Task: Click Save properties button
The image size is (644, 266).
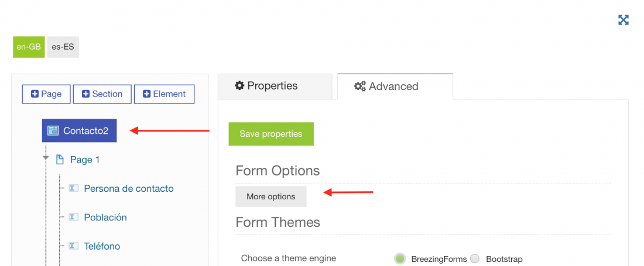Action: tap(271, 134)
